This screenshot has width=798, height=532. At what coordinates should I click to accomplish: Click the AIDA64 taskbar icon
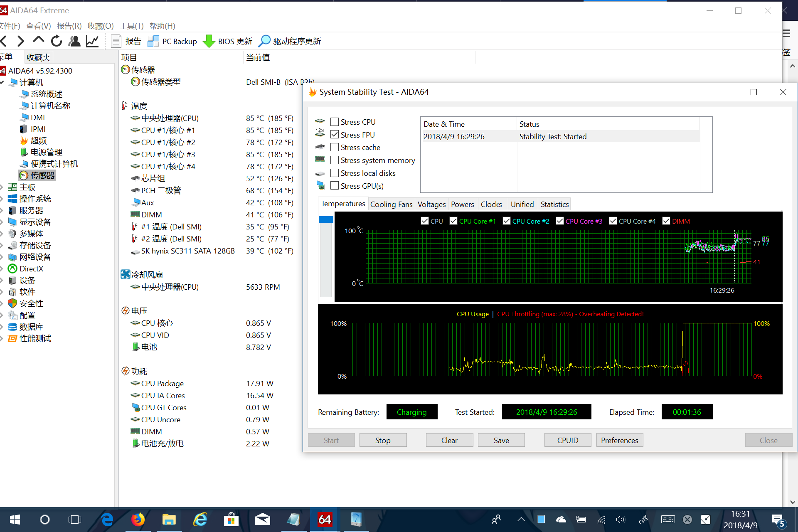325,520
